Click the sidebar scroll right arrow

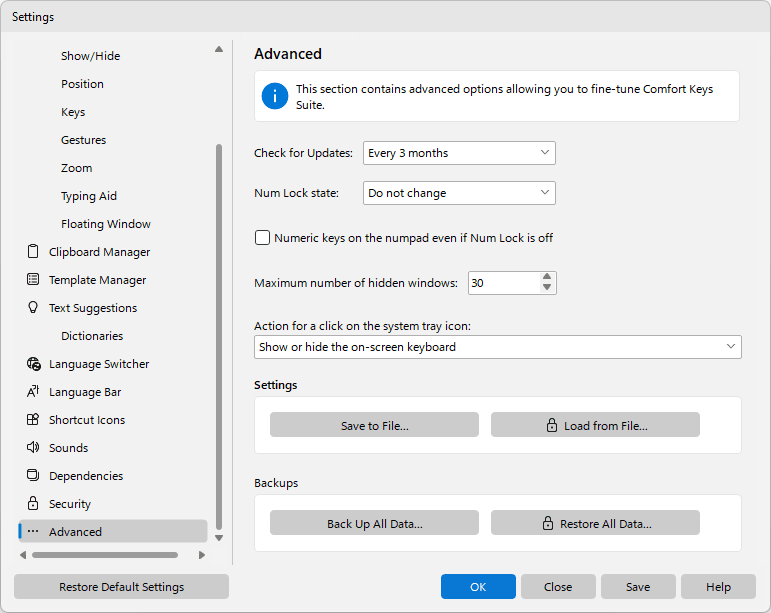tap(202, 555)
